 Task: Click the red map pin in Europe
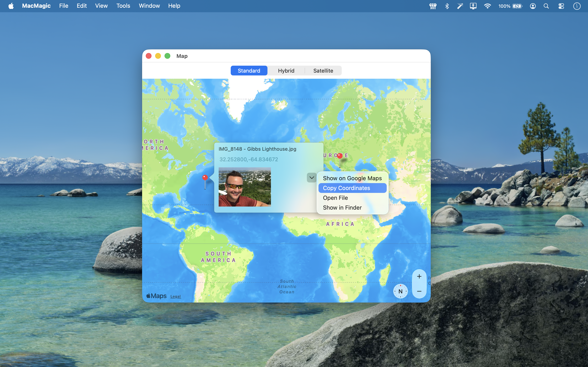click(x=340, y=156)
